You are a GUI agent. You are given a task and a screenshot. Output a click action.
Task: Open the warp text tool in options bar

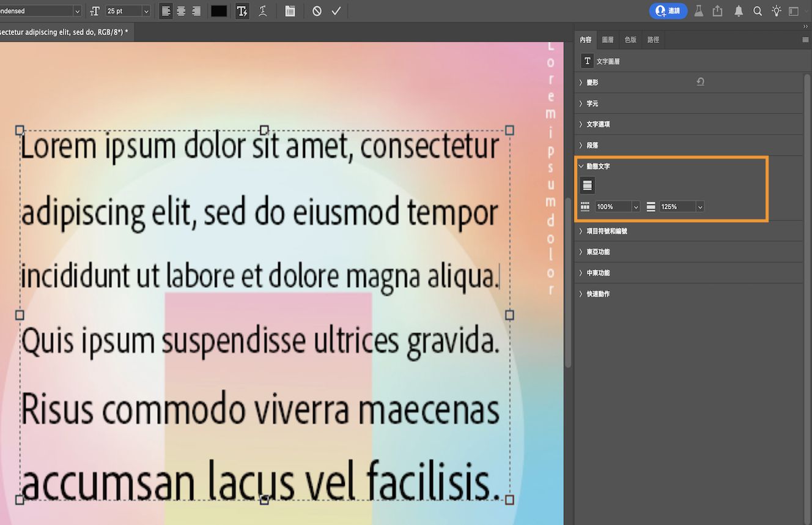263,10
